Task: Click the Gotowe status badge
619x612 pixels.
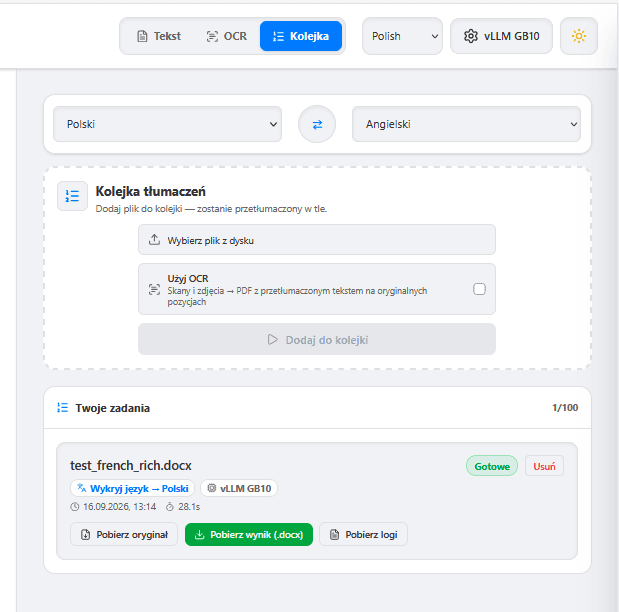Action: [492, 466]
